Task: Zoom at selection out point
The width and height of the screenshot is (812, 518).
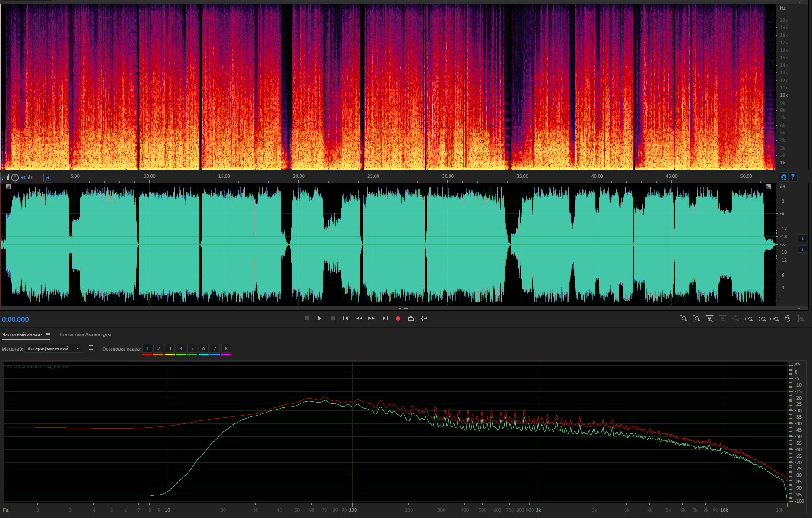Action: (x=762, y=319)
